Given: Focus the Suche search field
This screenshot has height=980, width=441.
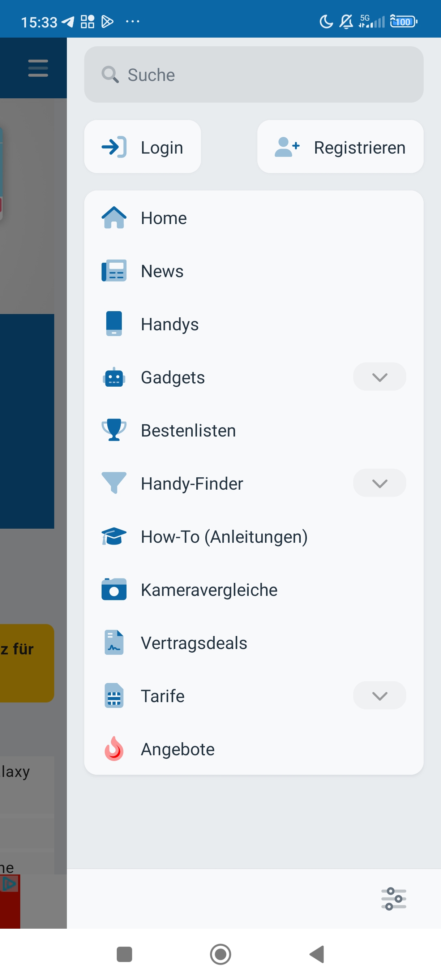Looking at the screenshot, I should pyautogui.click(x=253, y=74).
